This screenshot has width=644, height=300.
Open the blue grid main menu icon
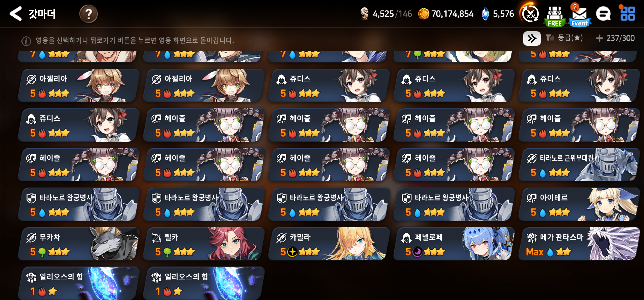click(627, 14)
